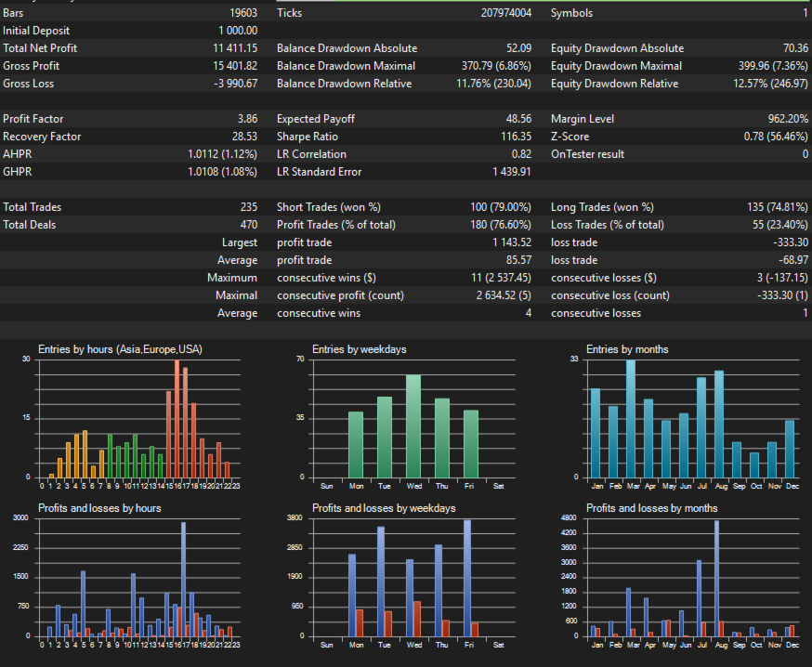Select the Balance Drawdown Absolute value 52.09
Viewport: 812px width, 667px height.
pyautogui.click(x=519, y=48)
